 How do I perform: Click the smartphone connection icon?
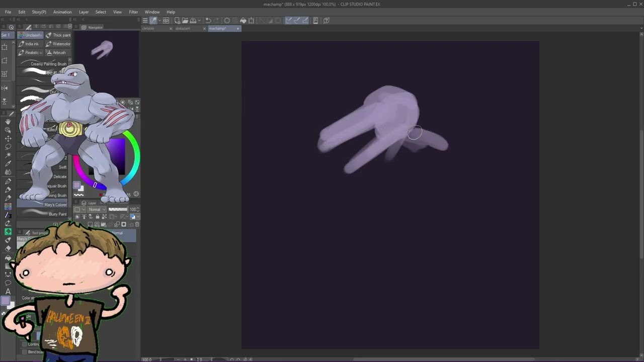tap(315, 21)
